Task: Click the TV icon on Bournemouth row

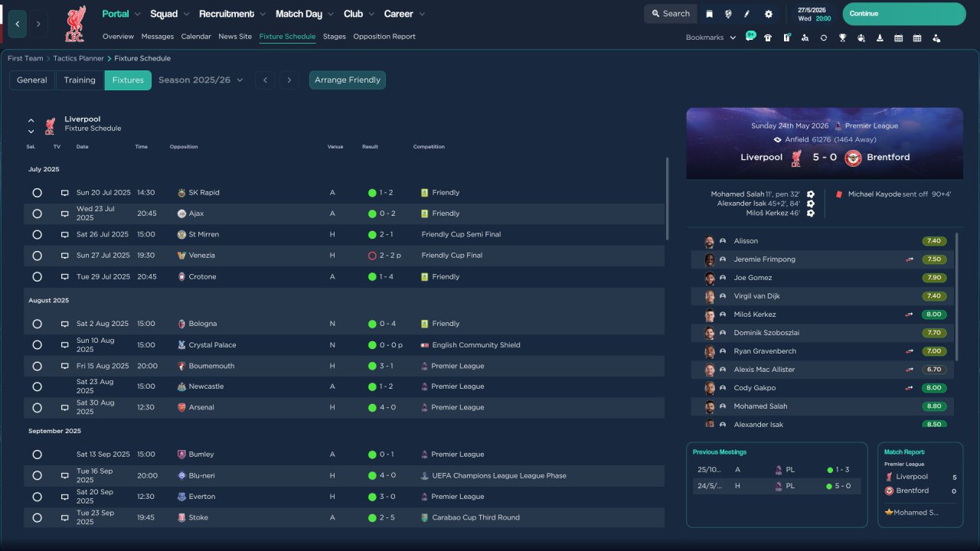Action: click(x=65, y=366)
